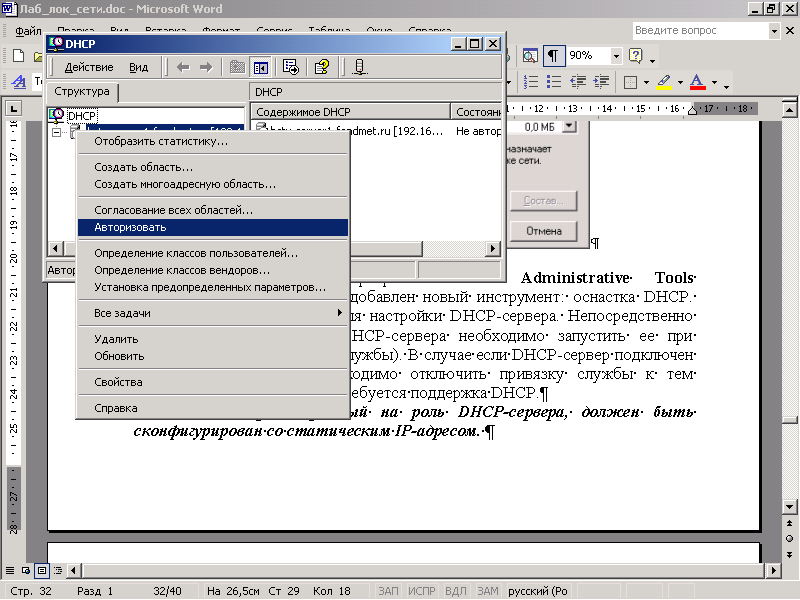Click Отмена button in dialog
Viewport: 800px width, 600px height.
[x=544, y=231]
